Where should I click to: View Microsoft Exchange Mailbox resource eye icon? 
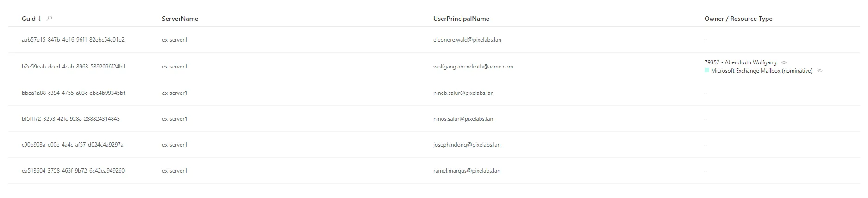(x=820, y=71)
